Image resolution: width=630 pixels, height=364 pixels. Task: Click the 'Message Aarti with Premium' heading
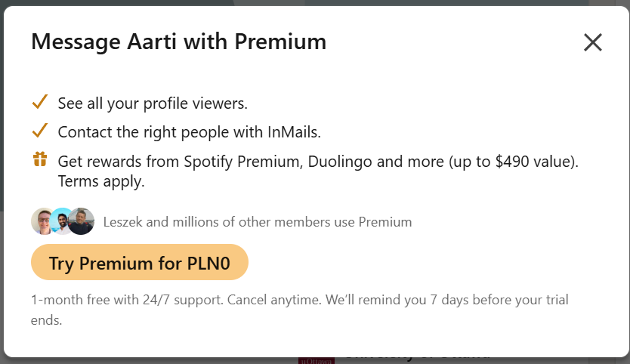point(178,42)
